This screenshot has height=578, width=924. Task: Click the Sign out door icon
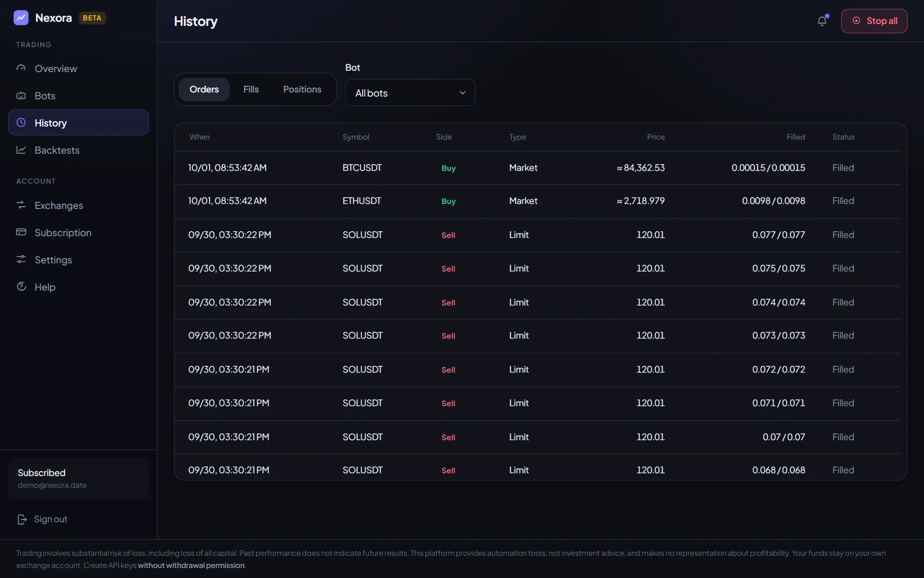coord(22,519)
